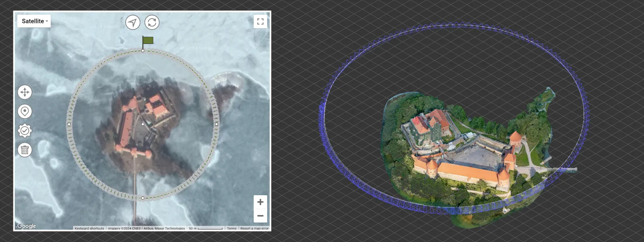Click the 50 m map scale control
This screenshot has width=644, height=242.
point(206,228)
